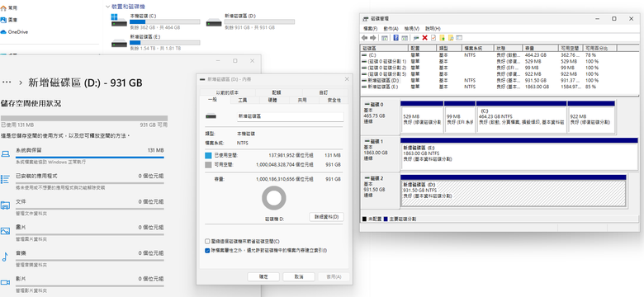Open OneDrive in the Explorer sidebar
The height and width of the screenshot is (297, 644).
click(14, 31)
